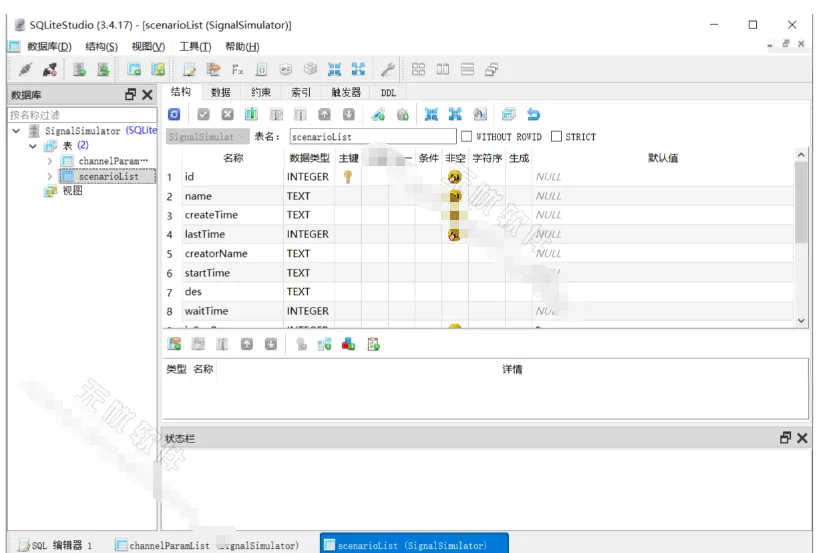Screen dimensions: 823x553
Task: Click the create trigger gear icon
Action: [403, 114]
